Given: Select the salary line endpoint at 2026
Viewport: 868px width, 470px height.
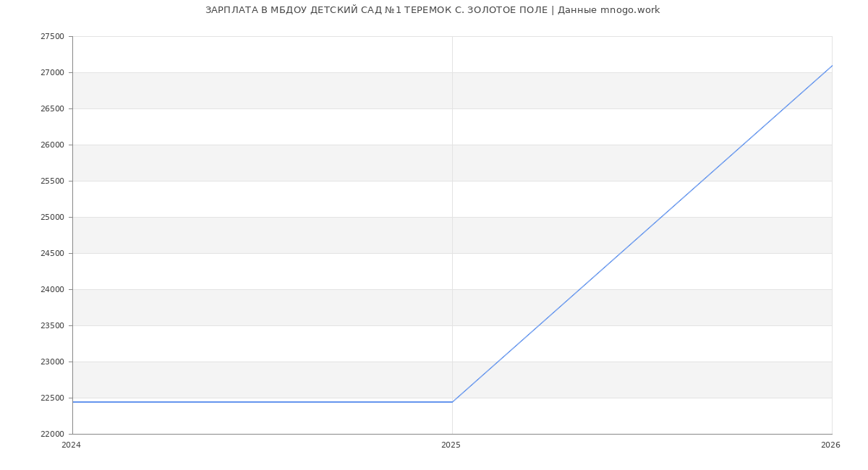Looking at the screenshot, I should 831,66.
